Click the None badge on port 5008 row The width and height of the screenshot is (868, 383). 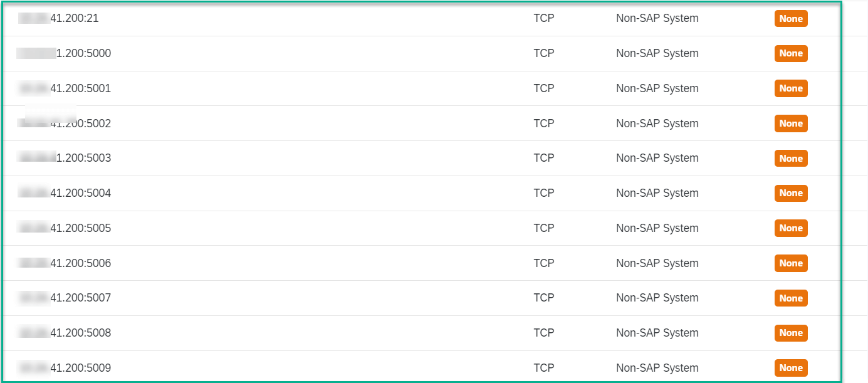pos(790,333)
